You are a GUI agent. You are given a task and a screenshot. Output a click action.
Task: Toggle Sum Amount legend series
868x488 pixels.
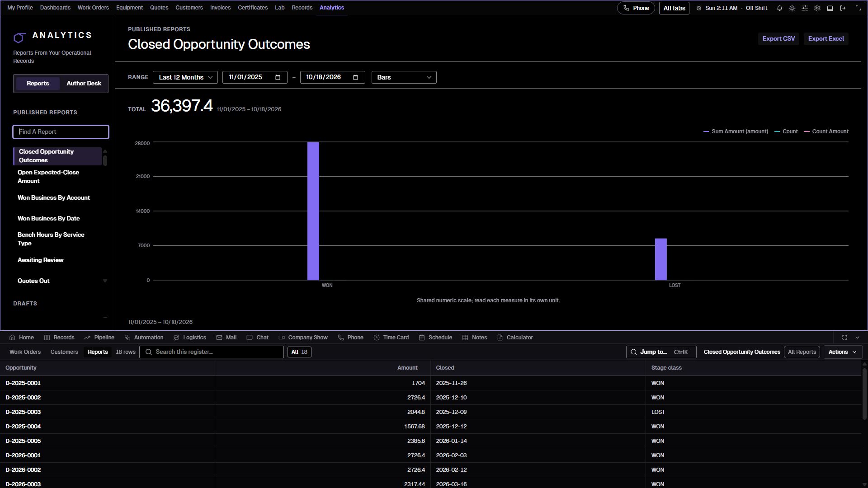coord(736,131)
